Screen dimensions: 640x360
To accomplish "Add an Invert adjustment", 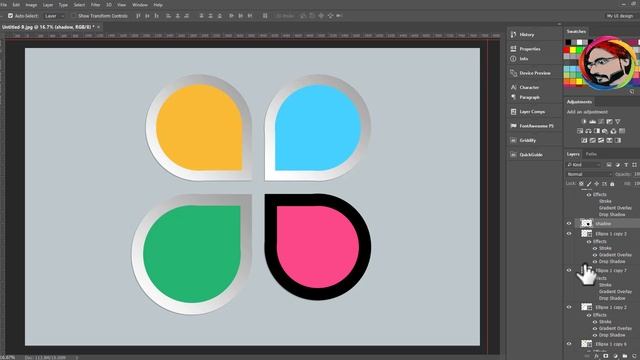I will pos(584,140).
